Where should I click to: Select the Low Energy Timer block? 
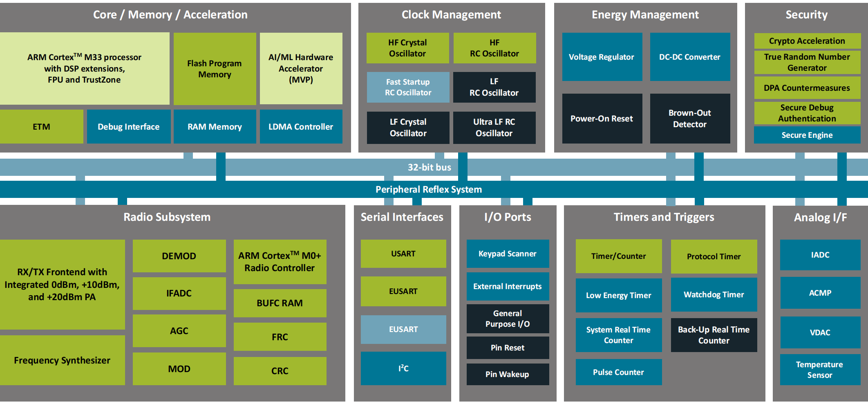tap(619, 295)
